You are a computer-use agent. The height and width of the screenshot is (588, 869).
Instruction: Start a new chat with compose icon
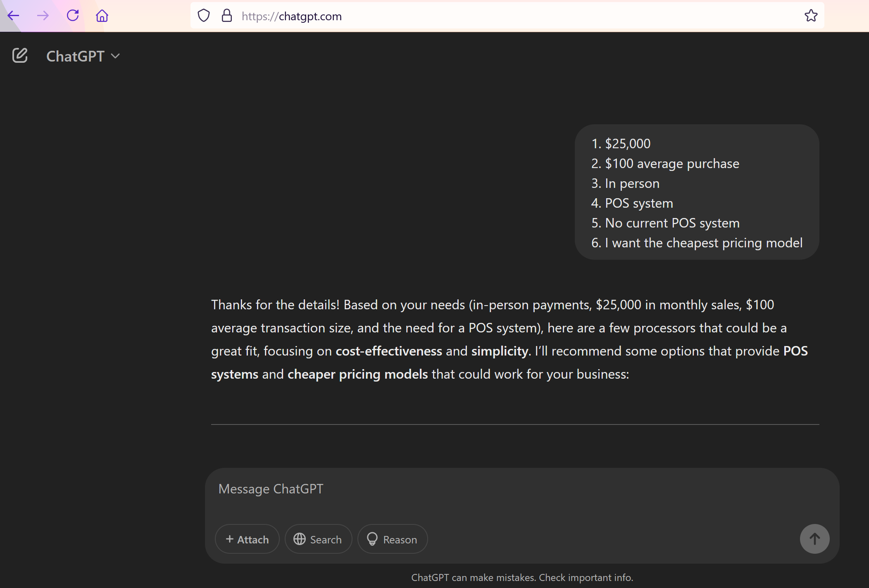[x=20, y=55]
